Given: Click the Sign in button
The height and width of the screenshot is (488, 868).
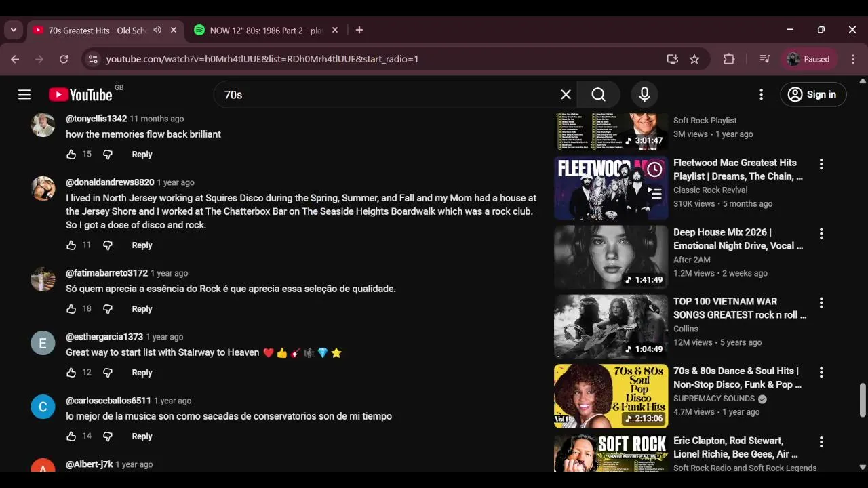Looking at the screenshot, I should click(x=812, y=95).
